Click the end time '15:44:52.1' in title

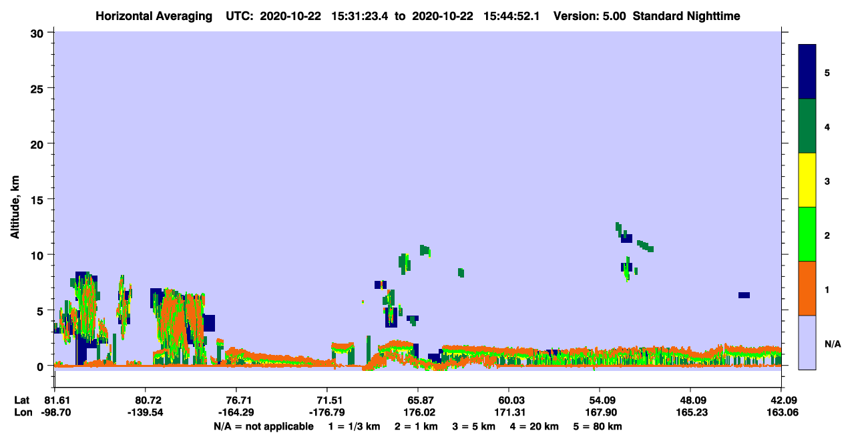(511, 16)
